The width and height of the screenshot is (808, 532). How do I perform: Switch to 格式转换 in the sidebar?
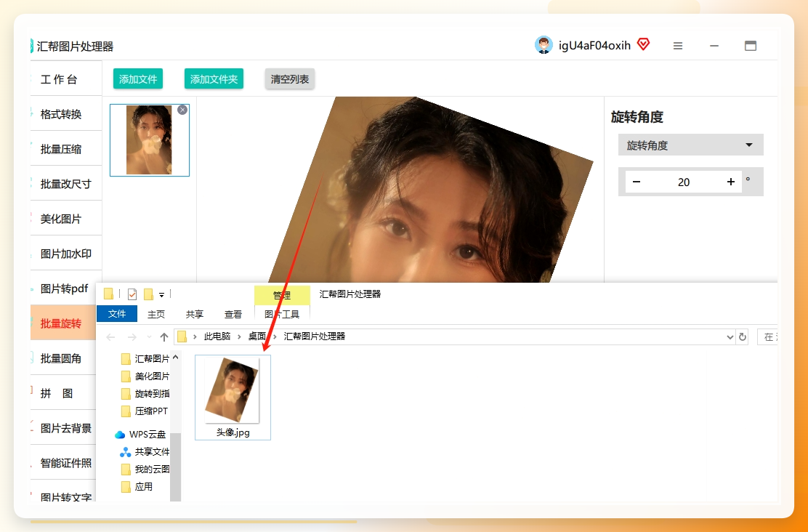(x=66, y=114)
